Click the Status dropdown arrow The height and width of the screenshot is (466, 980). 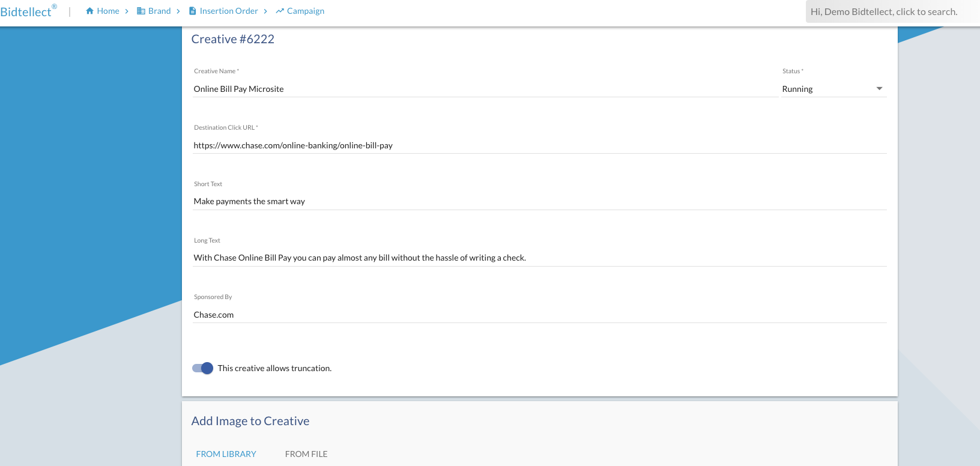click(880, 88)
